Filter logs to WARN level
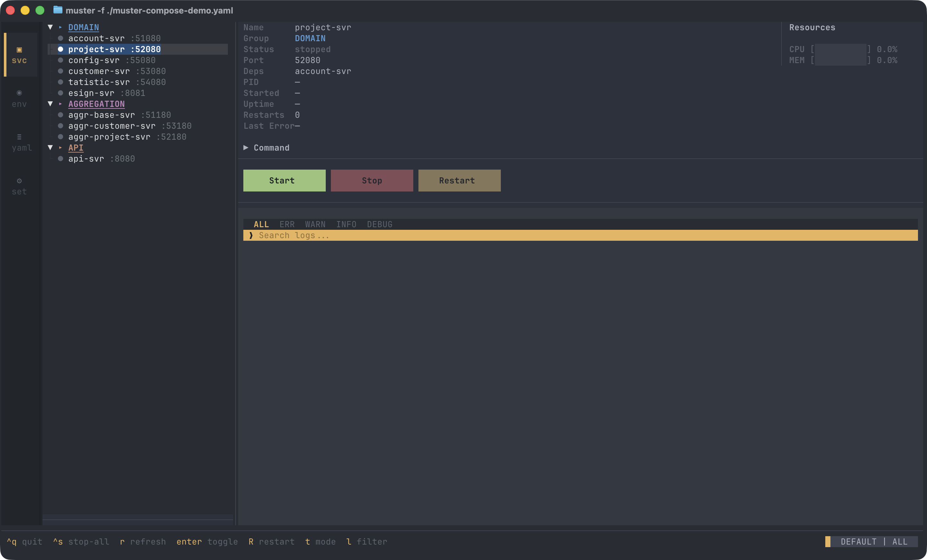This screenshot has height=560, width=927. click(315, 225)
